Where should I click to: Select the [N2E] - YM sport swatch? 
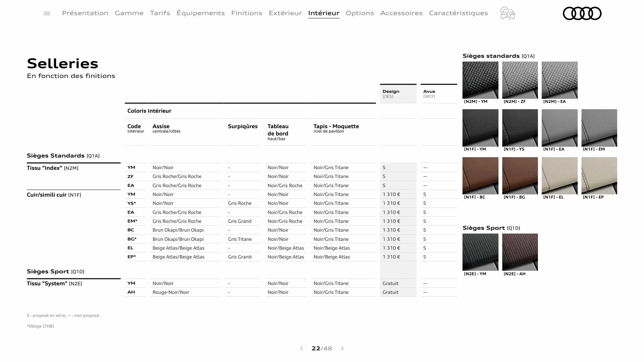[x=480, y=252]
